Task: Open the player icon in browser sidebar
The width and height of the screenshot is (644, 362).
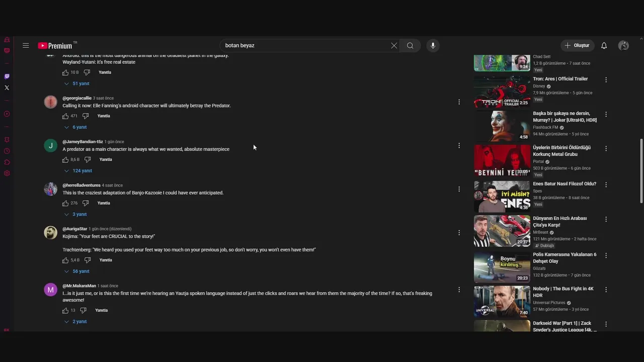Action: 7,114
